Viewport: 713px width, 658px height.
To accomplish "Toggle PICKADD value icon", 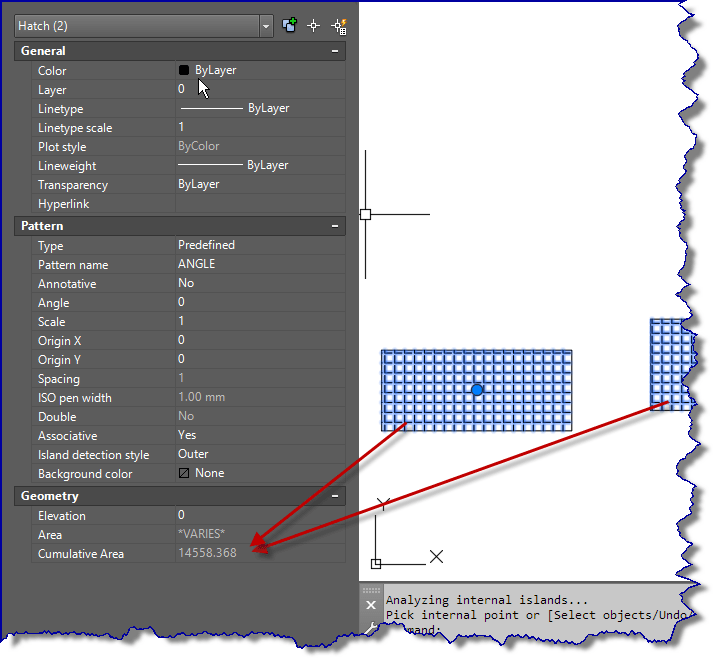I will point(290,25).
